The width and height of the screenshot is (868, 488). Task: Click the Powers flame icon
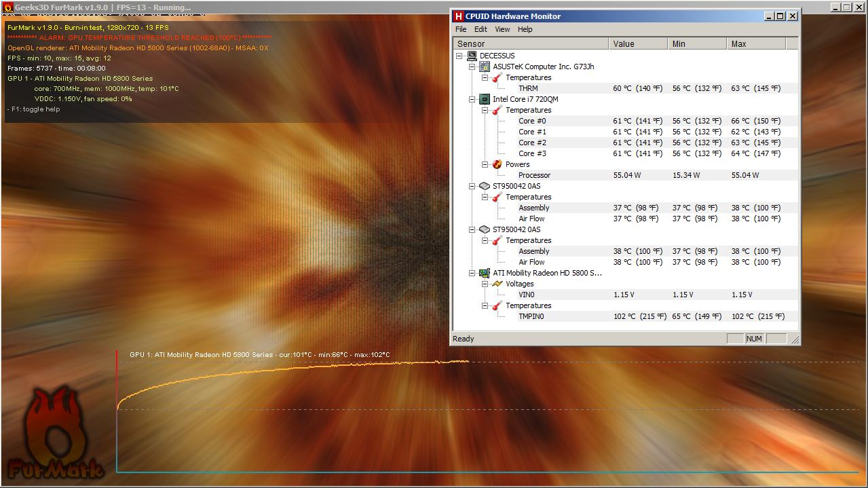click(x=497, y=164)
